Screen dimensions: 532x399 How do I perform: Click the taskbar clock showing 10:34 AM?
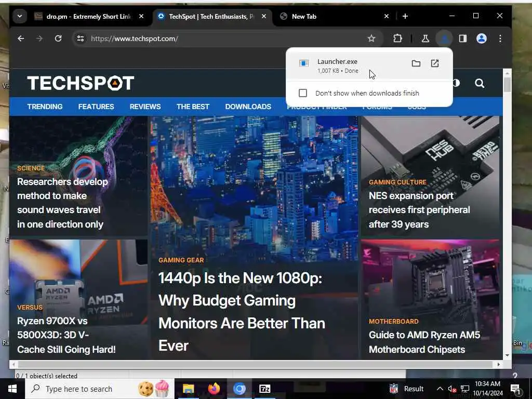(487, 389)
